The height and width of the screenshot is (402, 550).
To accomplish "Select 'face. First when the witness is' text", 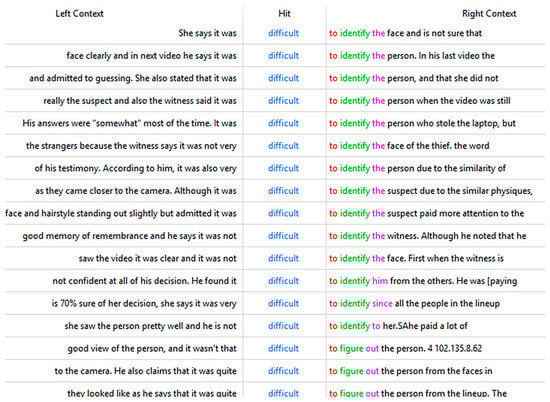I will tap(445, 258).
